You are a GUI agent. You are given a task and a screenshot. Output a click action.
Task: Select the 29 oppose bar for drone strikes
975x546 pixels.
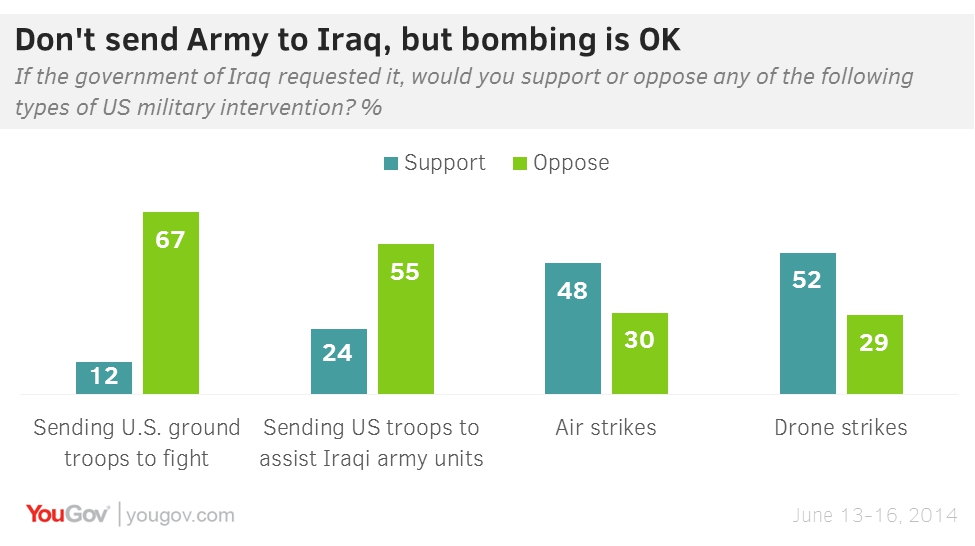point(875,354)
